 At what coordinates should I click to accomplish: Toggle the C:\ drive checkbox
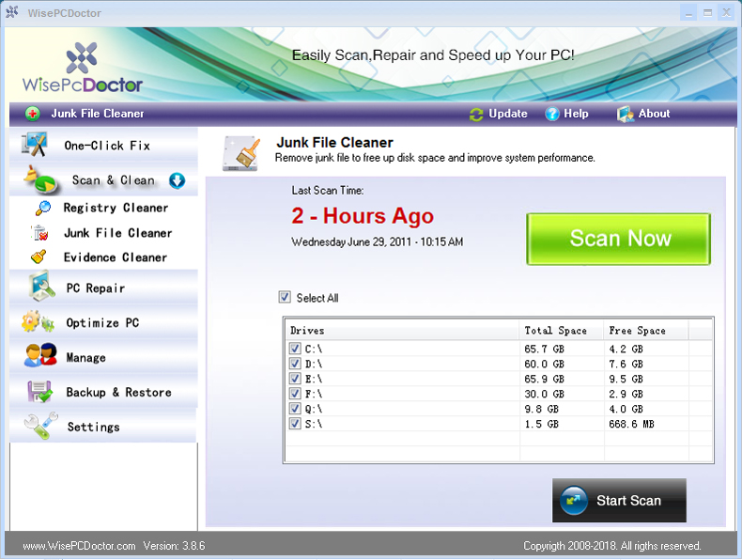(296, 349)
